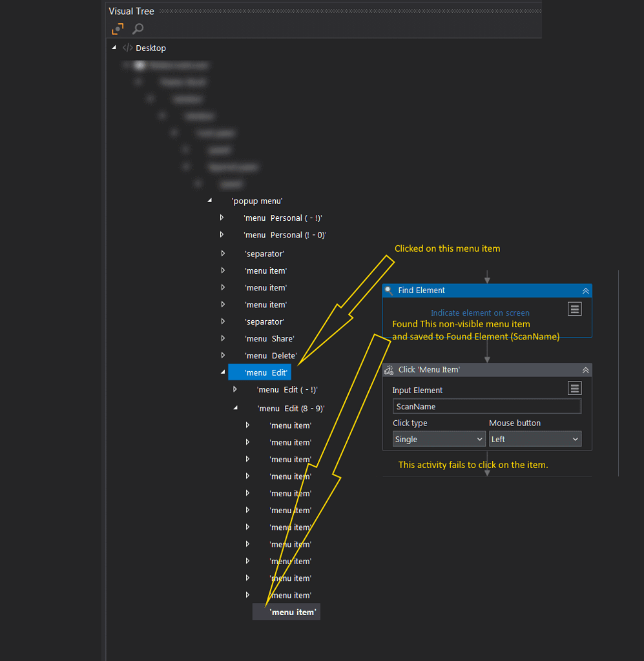Select the 'menu Edit' tree item
The height and width of the screenshot is (661, 644).
coord(266,372)
